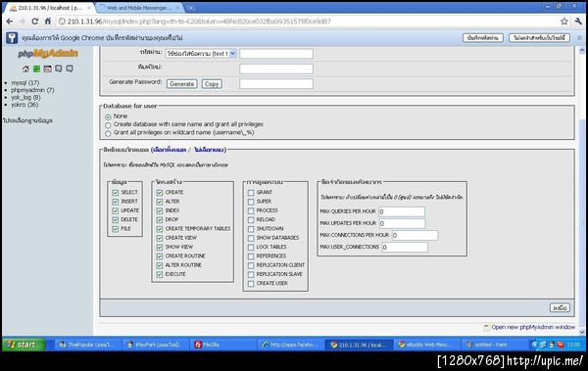
Task: Switch to apps.facebook taskbar item
Action: (290, 345)
